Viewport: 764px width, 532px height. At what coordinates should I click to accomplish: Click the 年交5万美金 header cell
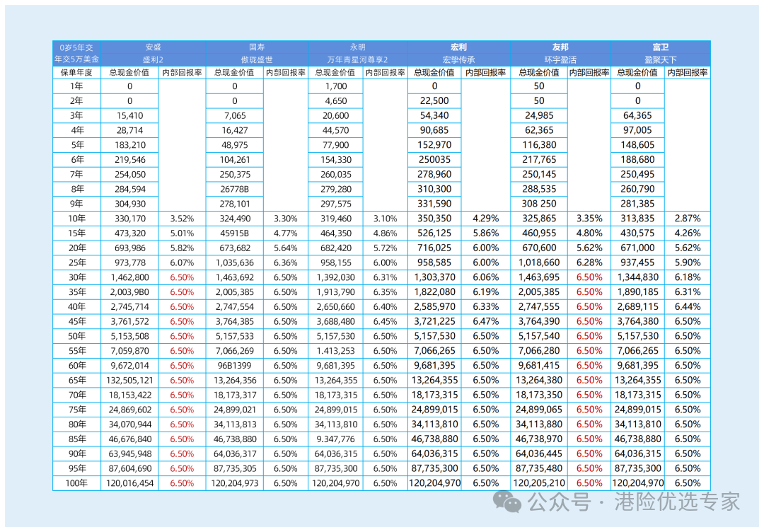coord(76,59)
